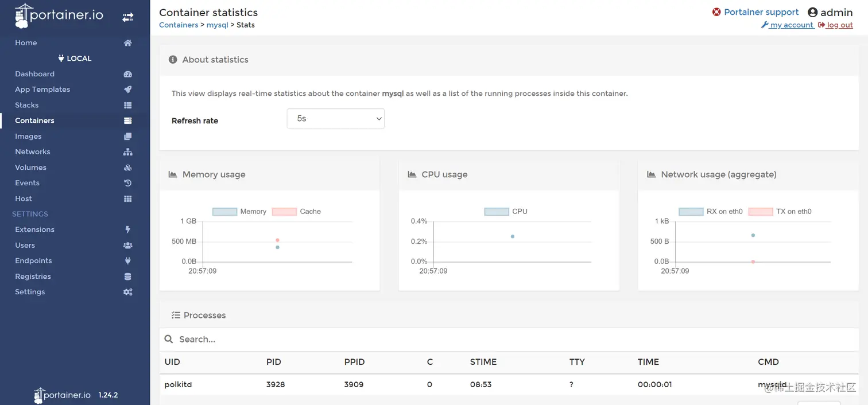Open the Refresh rate dropdown
This screenshot has width=868, height=405.
coord(336,119)
